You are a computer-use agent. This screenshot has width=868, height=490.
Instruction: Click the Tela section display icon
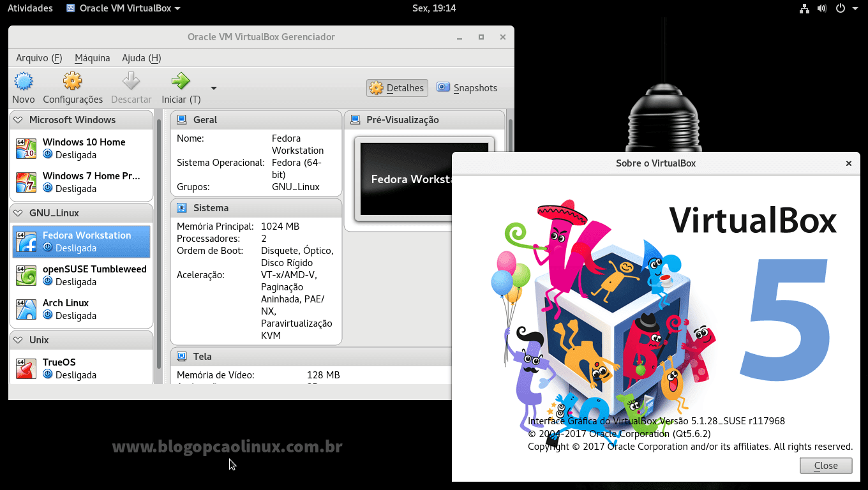click(x=182, y=357)
